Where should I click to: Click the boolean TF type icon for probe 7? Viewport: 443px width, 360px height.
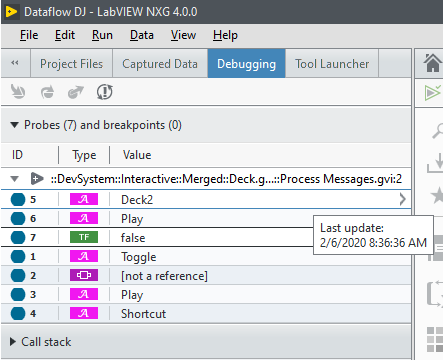coord(84,237)
